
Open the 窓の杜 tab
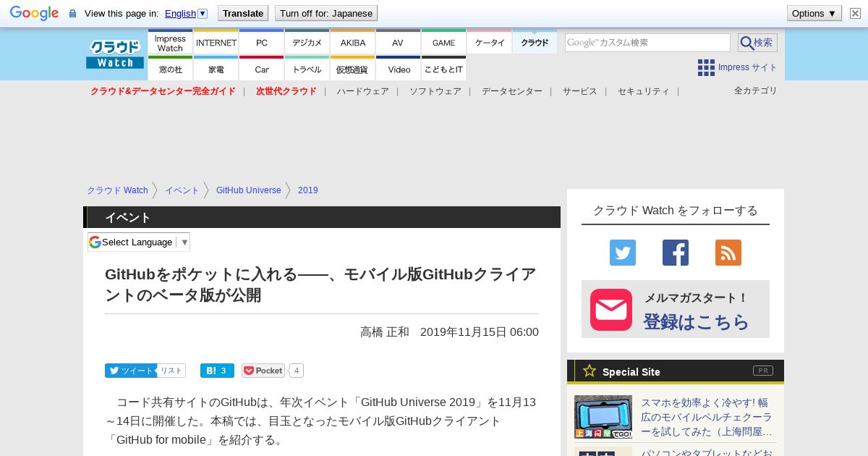170,69
